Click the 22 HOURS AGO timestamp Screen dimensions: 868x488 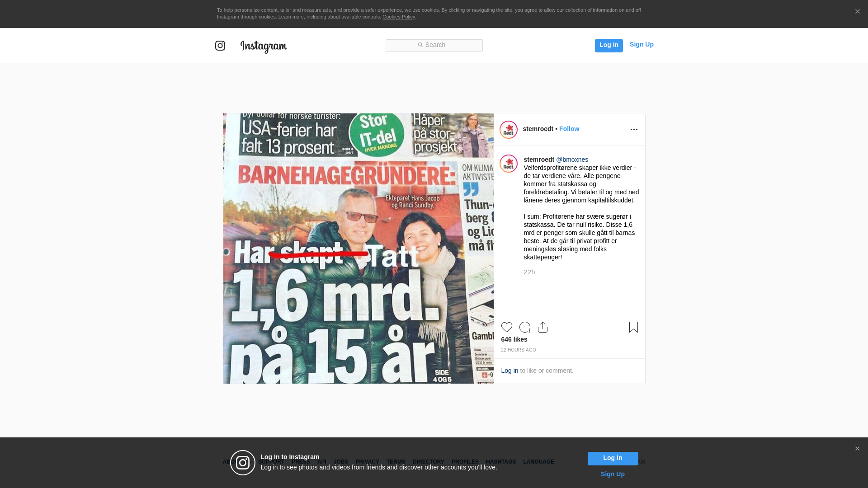[519, 350]
